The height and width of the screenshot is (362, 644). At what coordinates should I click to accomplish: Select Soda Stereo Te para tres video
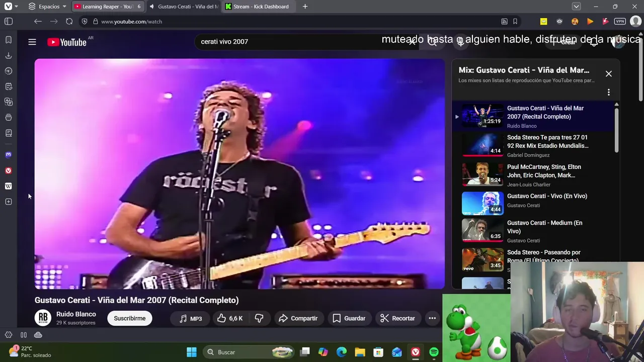pyautogui.click(x=533, y=145)
